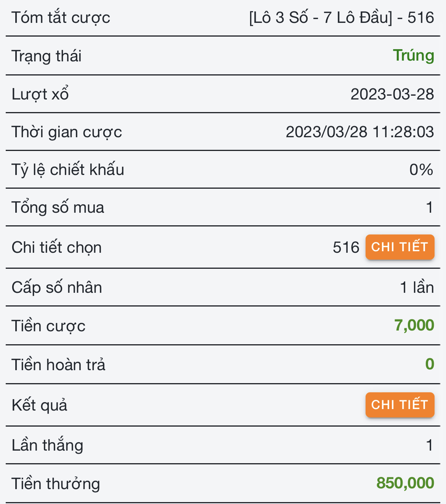Click the "Thời gian cược" label
Screen dimensions: 446x504
coord(67,132)
